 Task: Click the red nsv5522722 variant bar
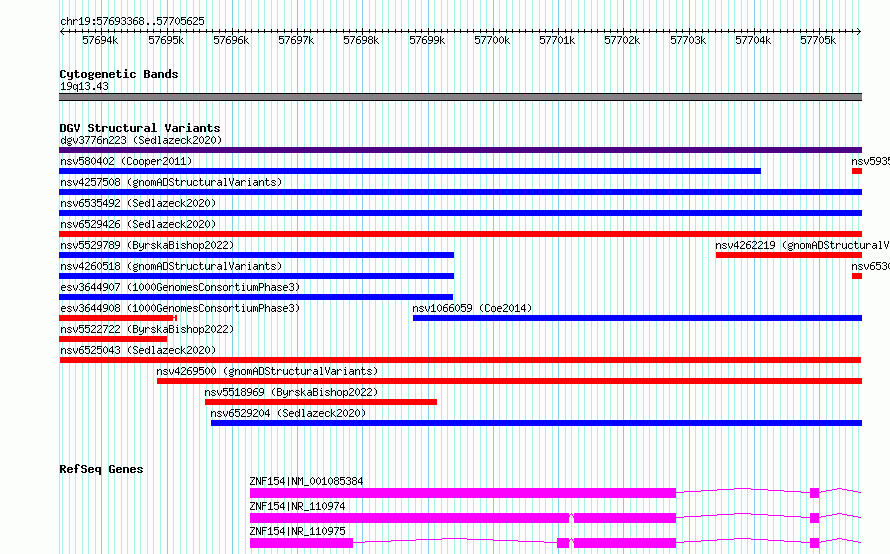[113, 339]
